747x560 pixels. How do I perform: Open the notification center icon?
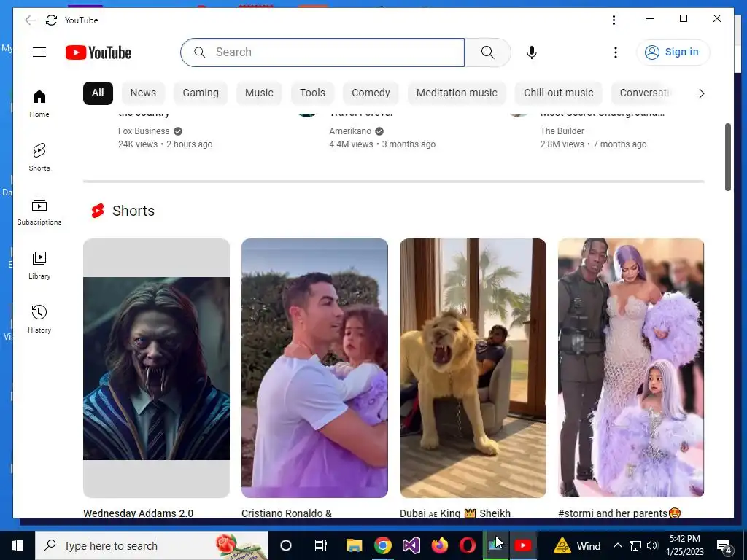724,545
